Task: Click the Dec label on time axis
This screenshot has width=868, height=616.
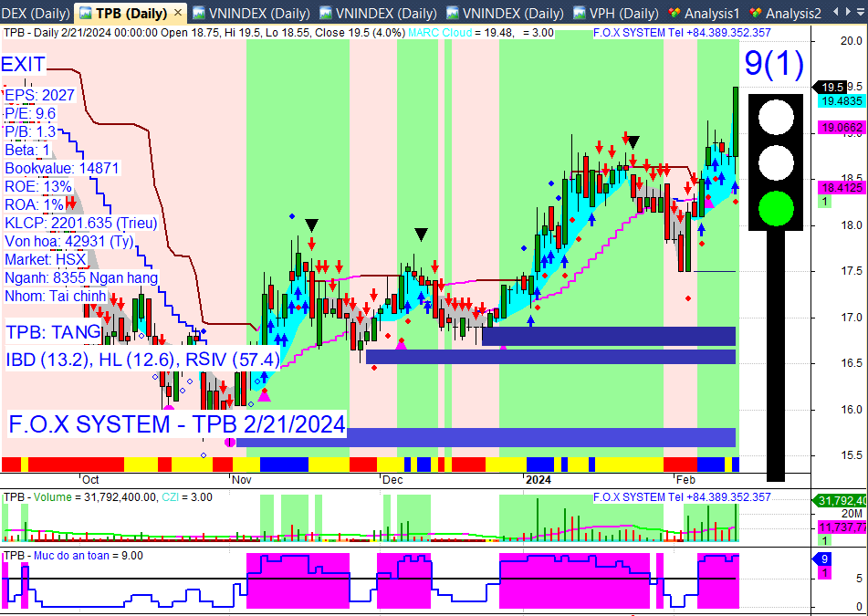Action: [x=392, y=479]
